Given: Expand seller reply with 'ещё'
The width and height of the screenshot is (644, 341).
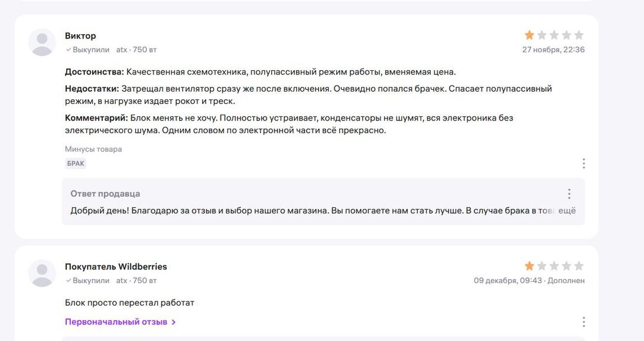Looking at the screenshot, I should [x=567, y=210].
